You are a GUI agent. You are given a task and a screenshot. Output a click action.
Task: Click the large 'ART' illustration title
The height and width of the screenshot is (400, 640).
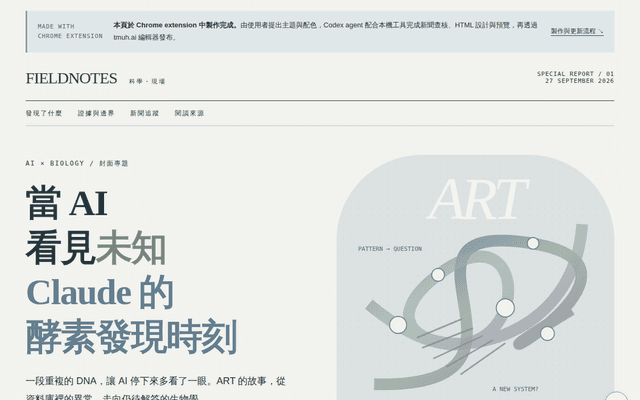click(478, 199)
